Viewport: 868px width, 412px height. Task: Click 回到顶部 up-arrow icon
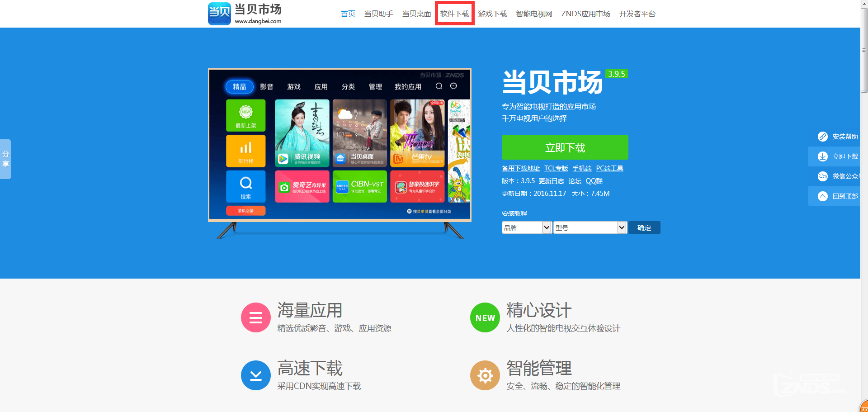(x=823, y=196)
